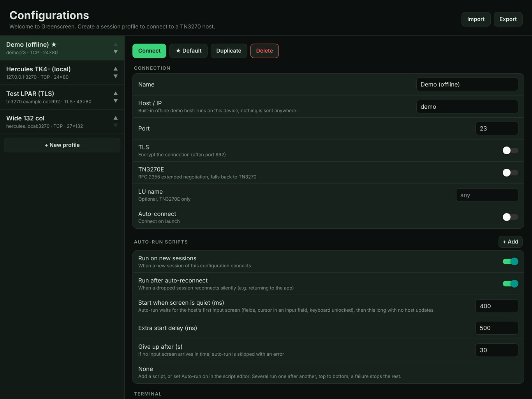Screen dimensions: 532x399
Task: Click the Port number field
Action: (497, 129)
